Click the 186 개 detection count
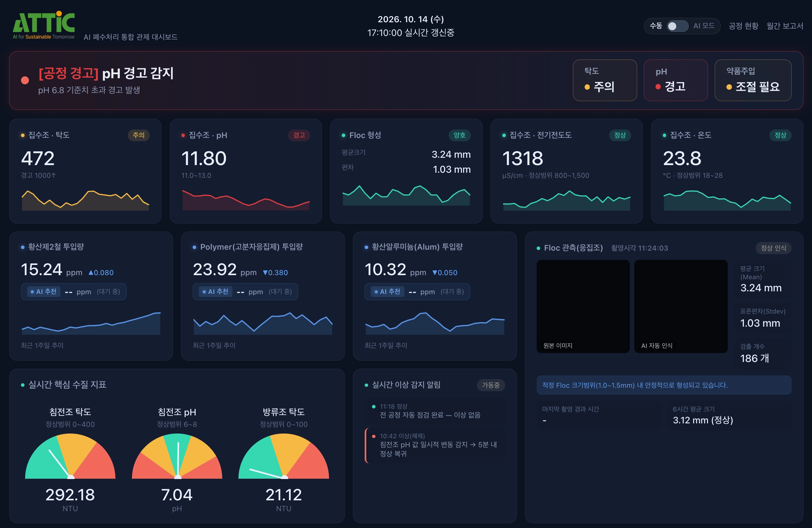This screenshot has width=812, height=528. click(x=754, y=358)
